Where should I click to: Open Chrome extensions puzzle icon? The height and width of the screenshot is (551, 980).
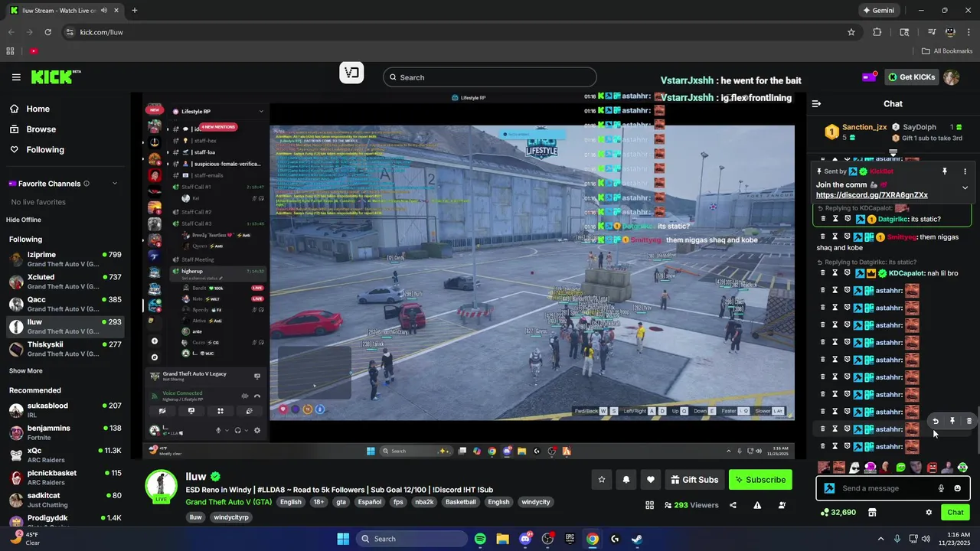click(877, 32)
